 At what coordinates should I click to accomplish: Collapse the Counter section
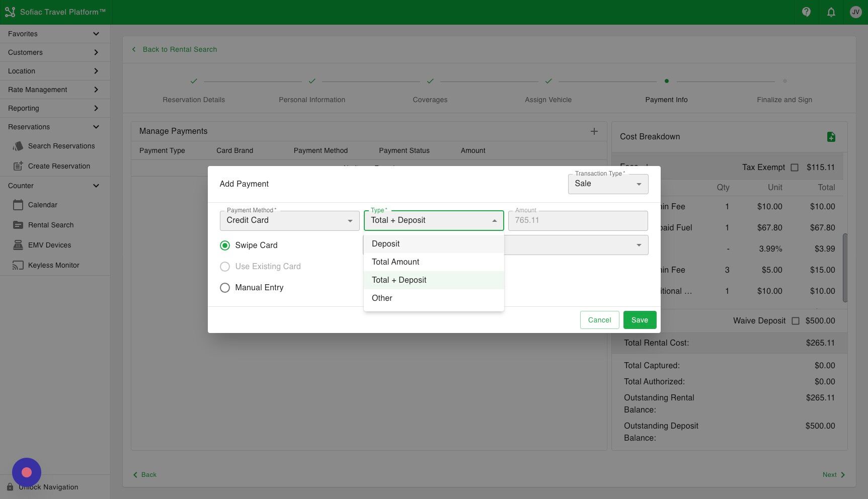(x=96, y=185)
